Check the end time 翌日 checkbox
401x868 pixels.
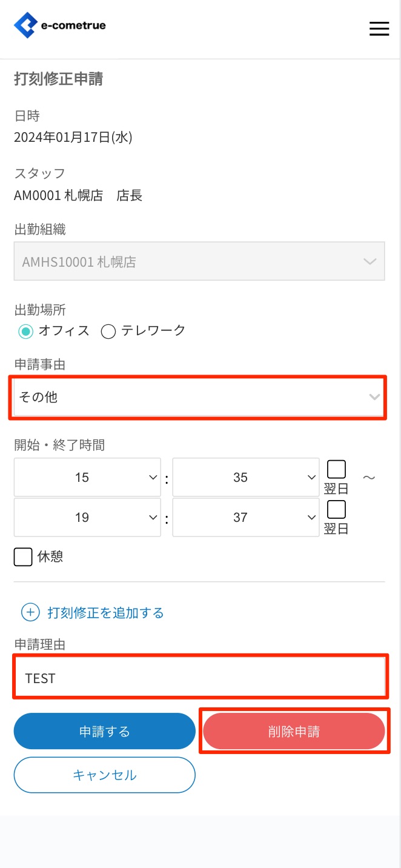pos(336,509)
